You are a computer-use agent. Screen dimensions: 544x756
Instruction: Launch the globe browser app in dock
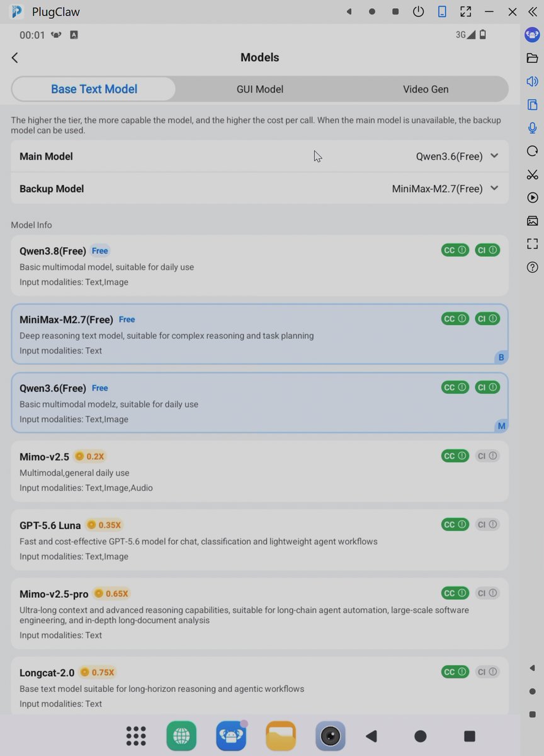181,736
